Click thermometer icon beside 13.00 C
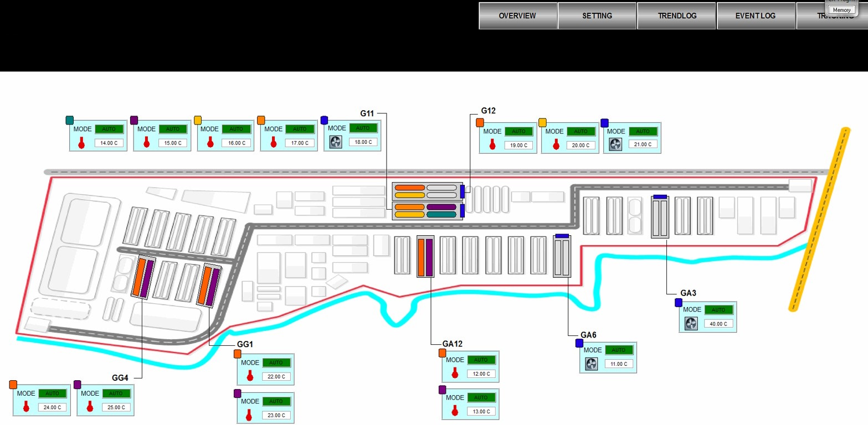This screenshot has width=868, height=425. (x=455, y=411)
